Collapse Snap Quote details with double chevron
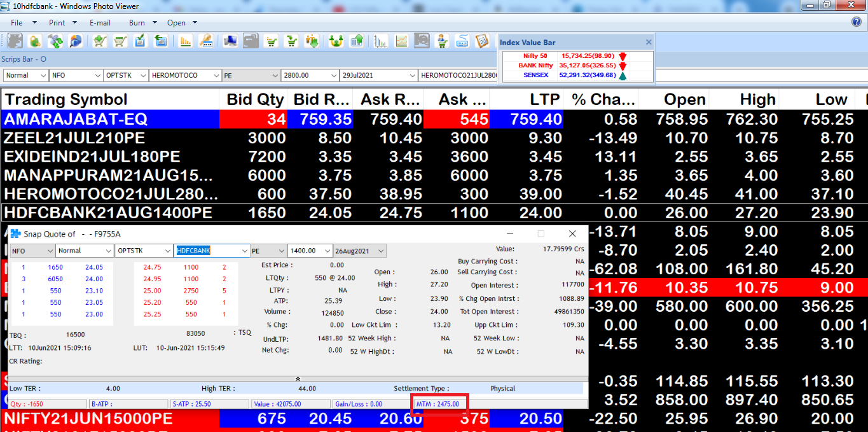868x432 pixels. 298,379
